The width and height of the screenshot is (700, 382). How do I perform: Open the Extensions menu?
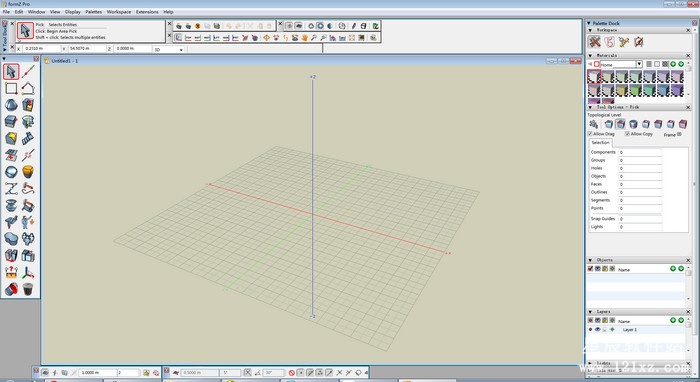[147, 12]
